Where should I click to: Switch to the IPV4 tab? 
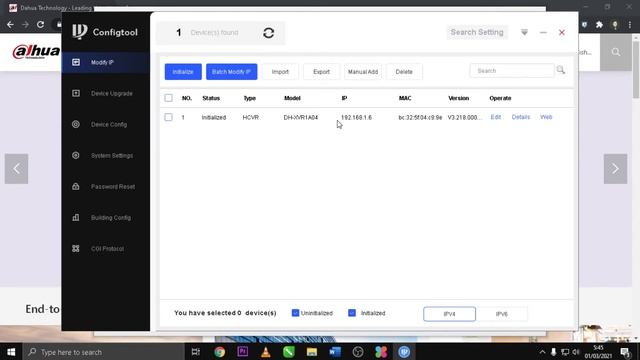pos(449,314)
